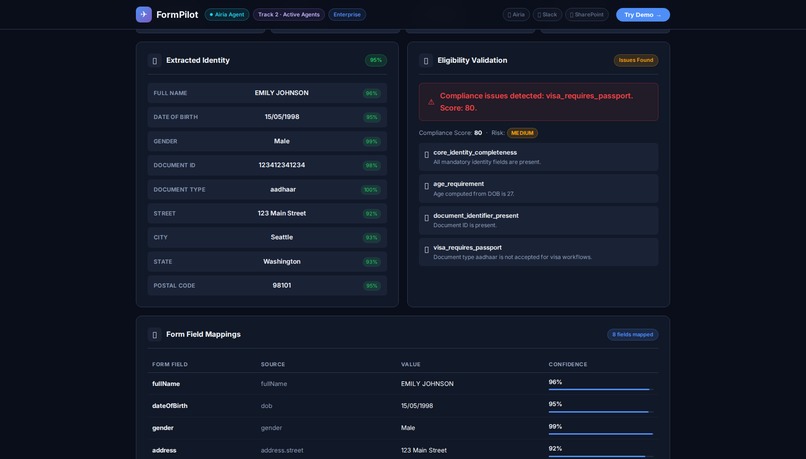
Task: Click the Track 2 · Active Agents badge
Action: click(x=289, y=15)
